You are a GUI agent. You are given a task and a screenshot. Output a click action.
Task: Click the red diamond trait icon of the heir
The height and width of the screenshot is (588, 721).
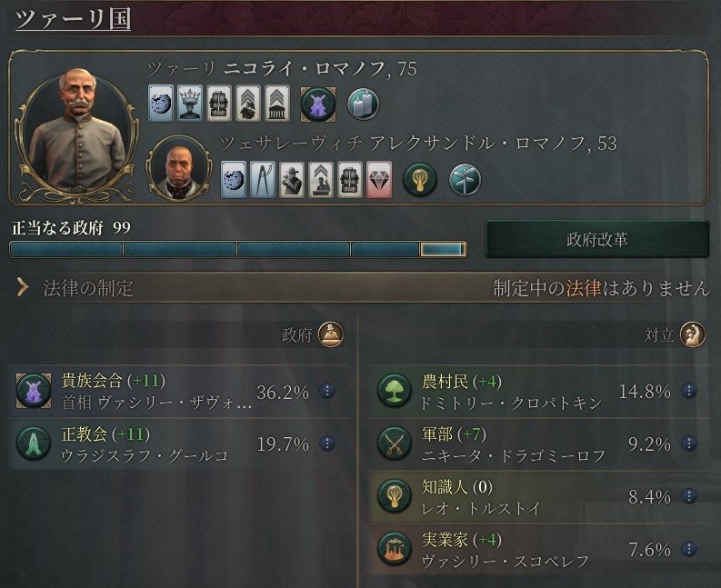(379, 180)
